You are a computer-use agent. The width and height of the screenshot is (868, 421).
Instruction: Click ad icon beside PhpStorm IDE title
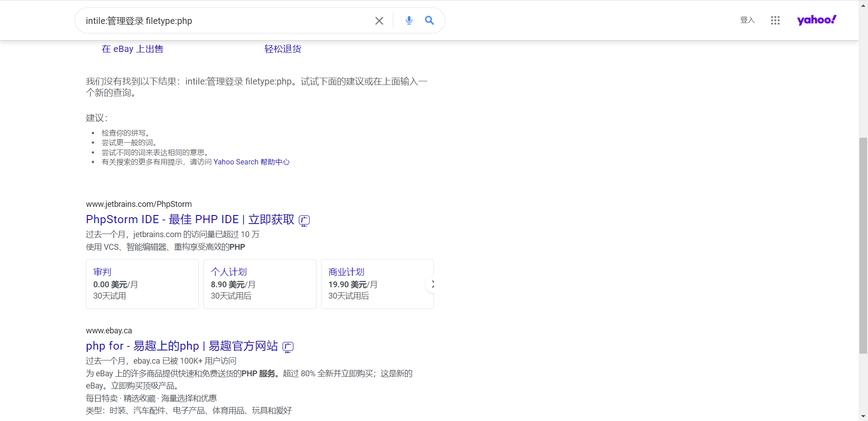(304, 220)
